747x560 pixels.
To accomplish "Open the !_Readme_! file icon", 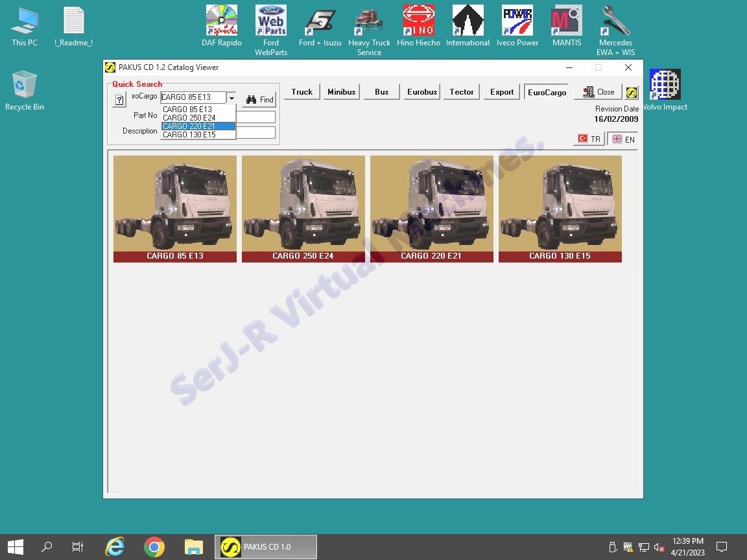I will [x=73, y=27].
